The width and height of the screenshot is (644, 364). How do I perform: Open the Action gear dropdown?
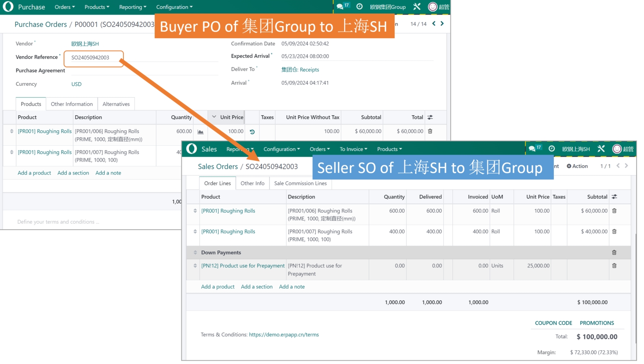[577, 166]
